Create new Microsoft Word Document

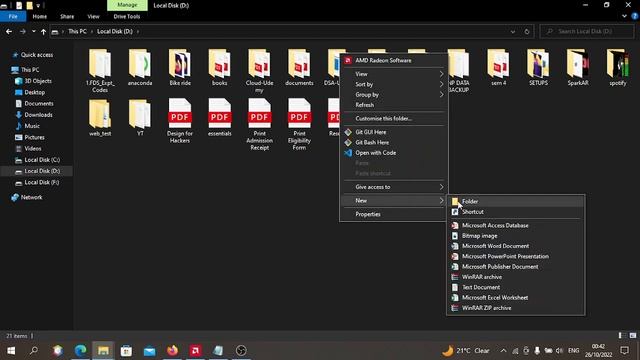click(516, 246)
